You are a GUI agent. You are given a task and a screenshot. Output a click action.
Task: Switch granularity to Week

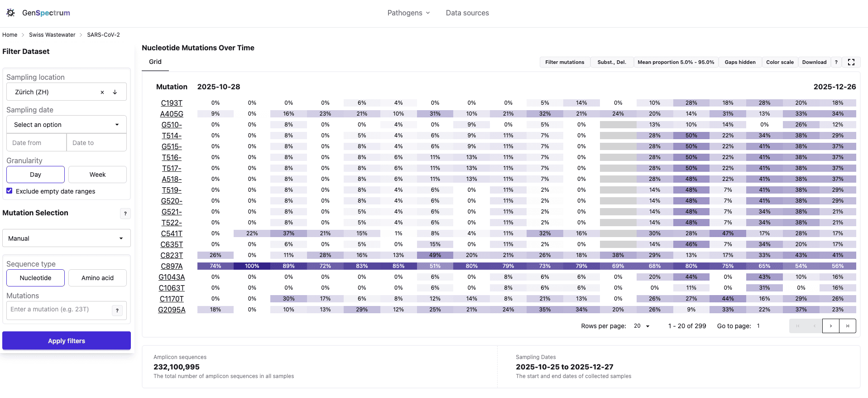[x=97, y=175]
